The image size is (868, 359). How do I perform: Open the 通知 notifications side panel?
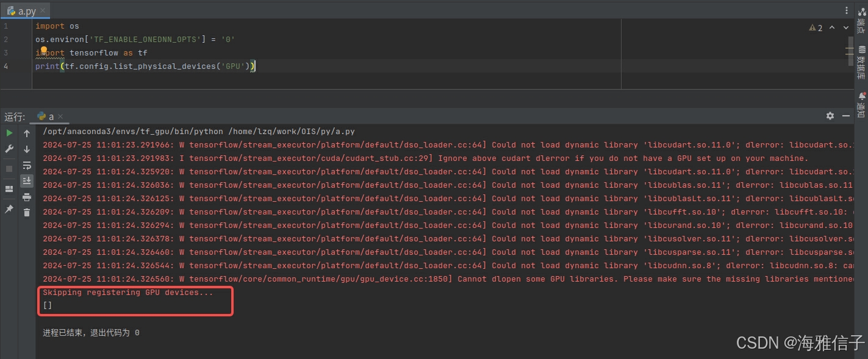tap(861, 105)
